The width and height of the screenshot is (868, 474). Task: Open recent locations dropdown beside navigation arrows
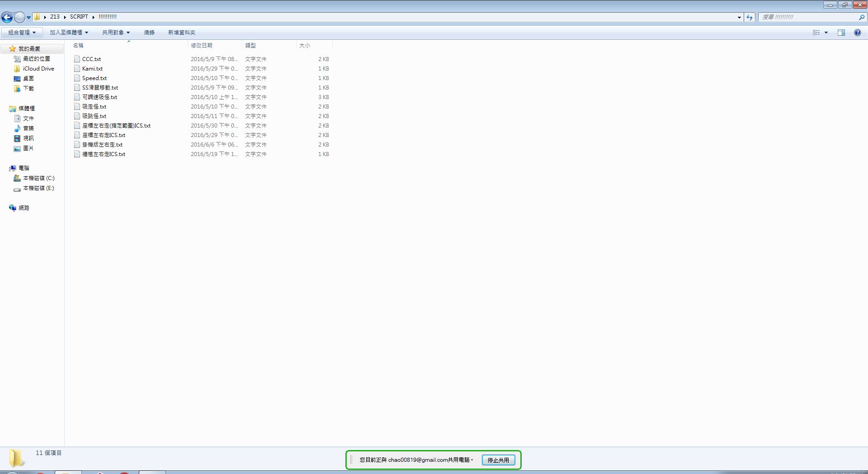[x=28, y=18]
